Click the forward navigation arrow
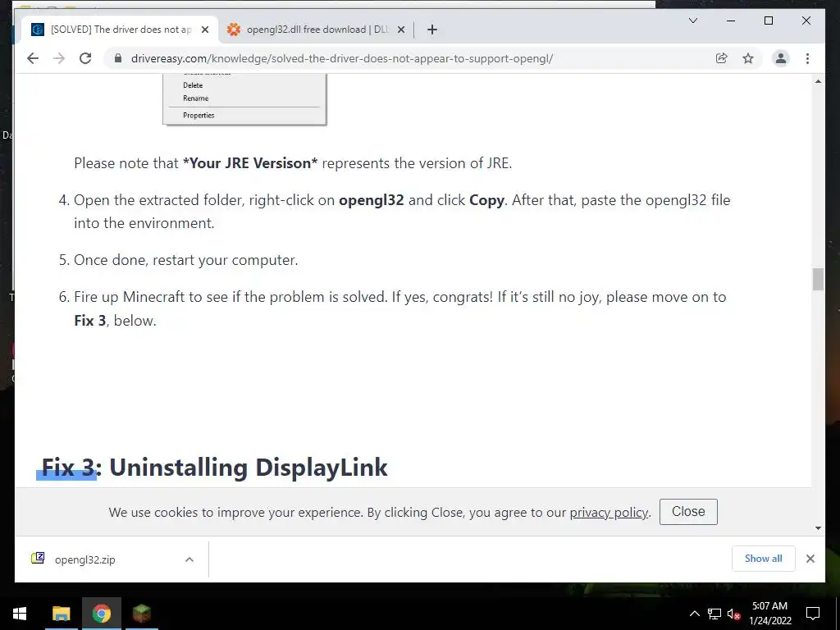Image resolution: width=840 pixels, height=630 pixels. click(x=59, y=58)
